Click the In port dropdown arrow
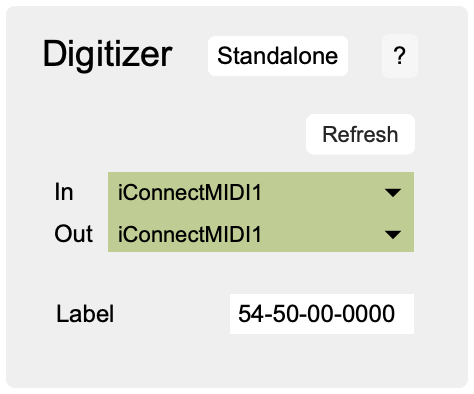This screenshot has height=394, width=474. [393, 192]
